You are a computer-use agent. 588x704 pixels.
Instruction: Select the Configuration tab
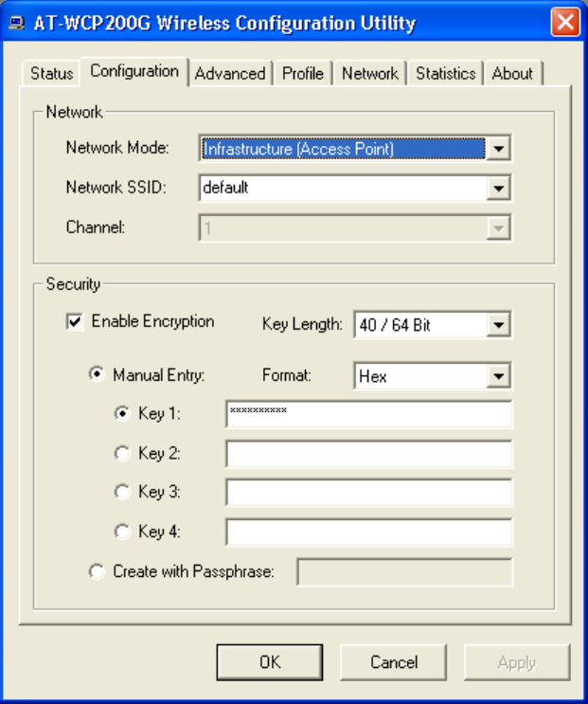(x=134, y=71)
